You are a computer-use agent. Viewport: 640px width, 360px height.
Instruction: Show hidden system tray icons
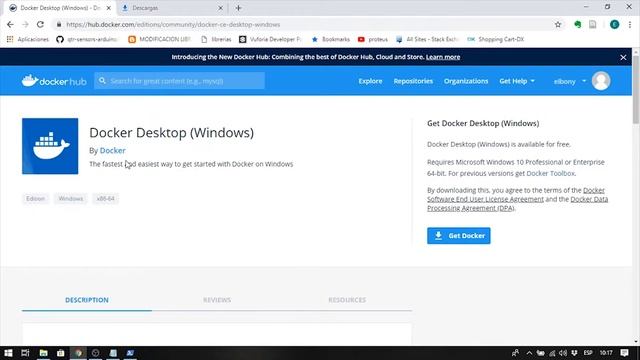[529, 353]
